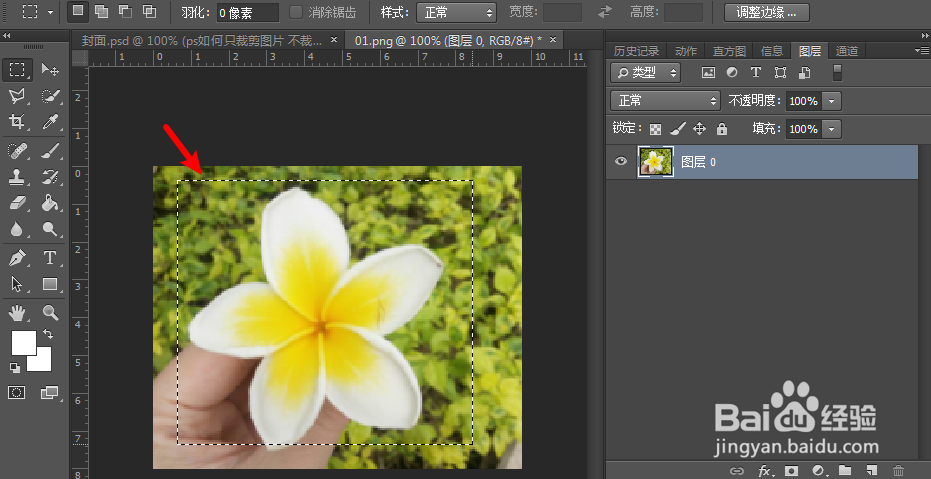Image resolution: width=931 pixels, height=479 pixels.
Task: Select the Zoom tool
Action: pyautogui.click(x=50, y=312)
